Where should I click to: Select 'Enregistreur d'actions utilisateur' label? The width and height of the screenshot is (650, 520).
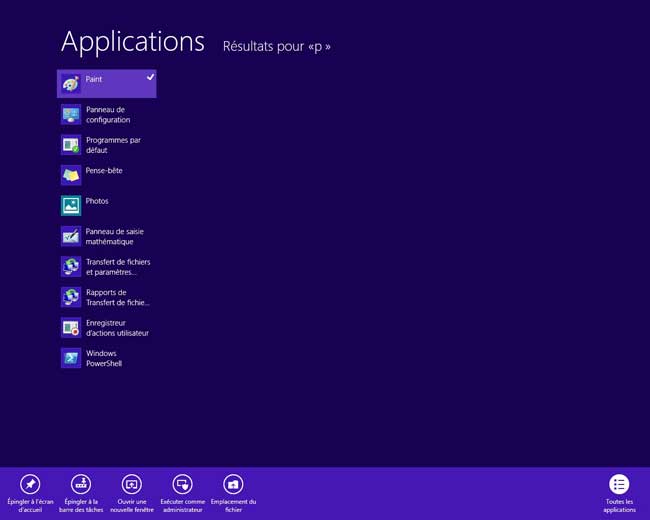click(117, 328)
